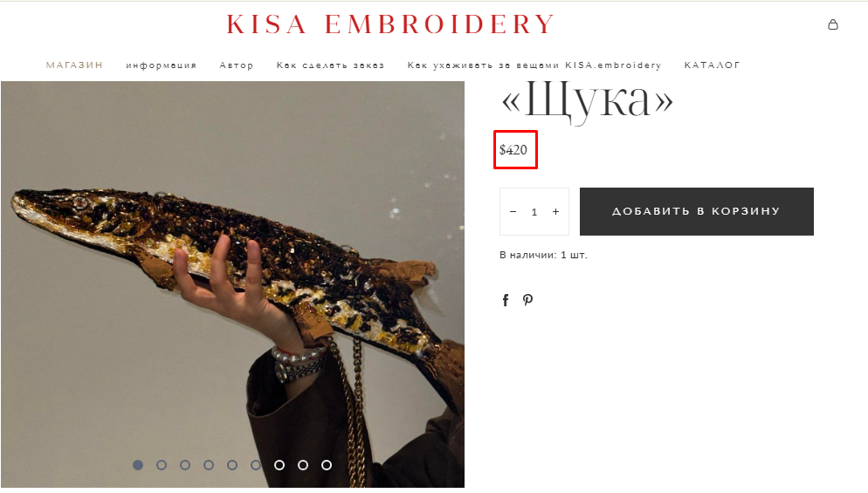Open the КАТАЛОГ menu item
The height and width of the screenshot is (493, 868).
click(712, 65)
